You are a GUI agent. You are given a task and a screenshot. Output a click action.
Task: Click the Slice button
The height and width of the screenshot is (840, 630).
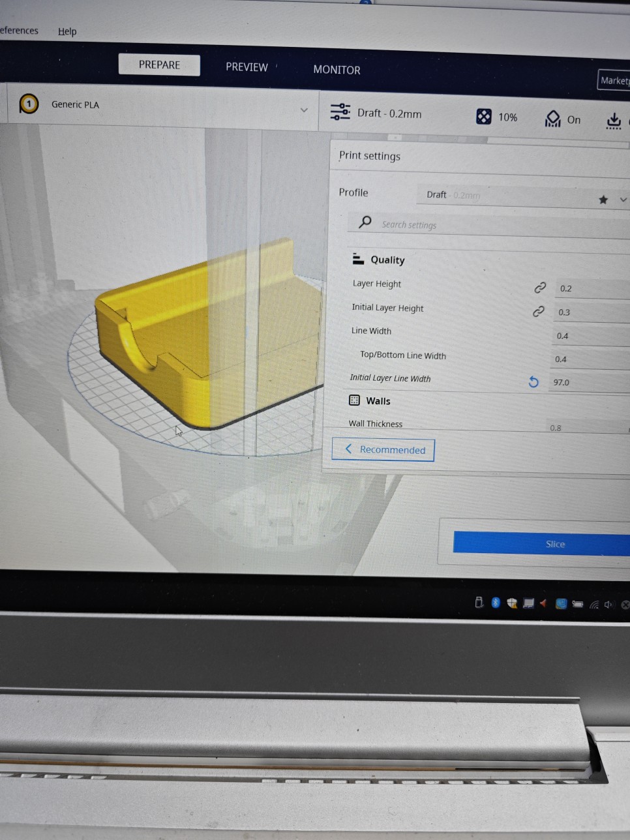[542, 543]
